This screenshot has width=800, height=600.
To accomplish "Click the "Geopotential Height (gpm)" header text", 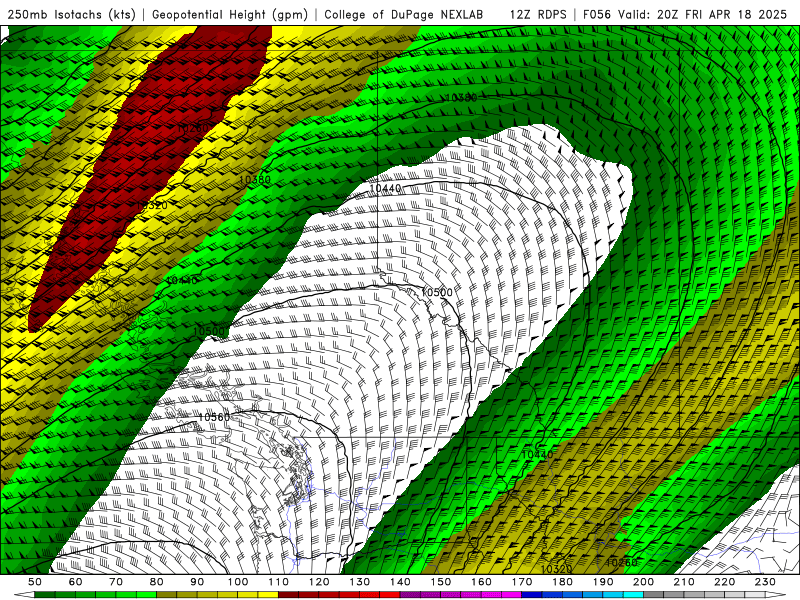I will click(230, 14).
